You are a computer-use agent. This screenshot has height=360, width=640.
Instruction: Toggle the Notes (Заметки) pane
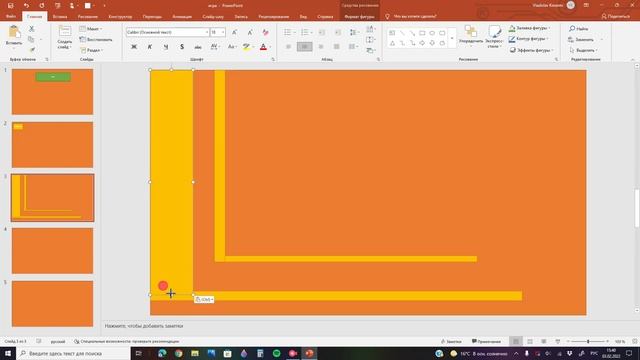click(451, 341)
